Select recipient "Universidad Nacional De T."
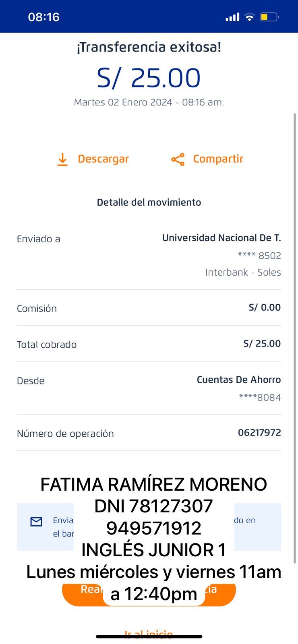 click(x=221, y=238)
